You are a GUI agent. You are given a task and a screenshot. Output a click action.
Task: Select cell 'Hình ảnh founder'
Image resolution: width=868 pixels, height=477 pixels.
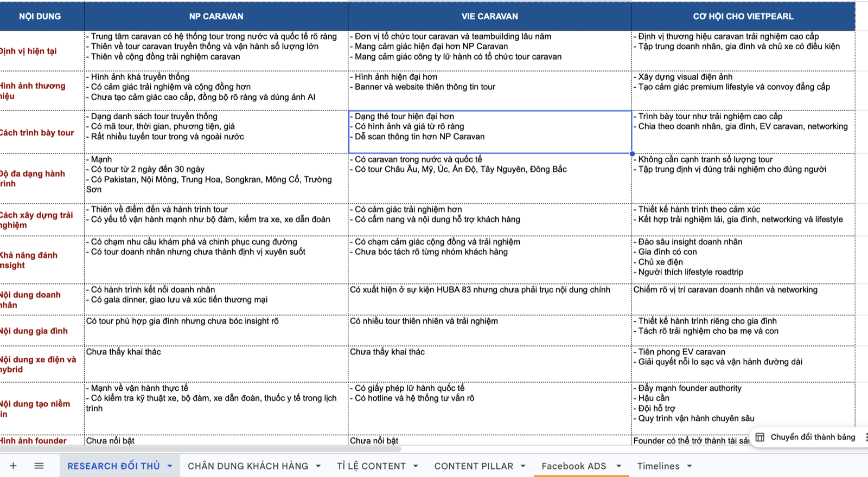tap(42, 441)
